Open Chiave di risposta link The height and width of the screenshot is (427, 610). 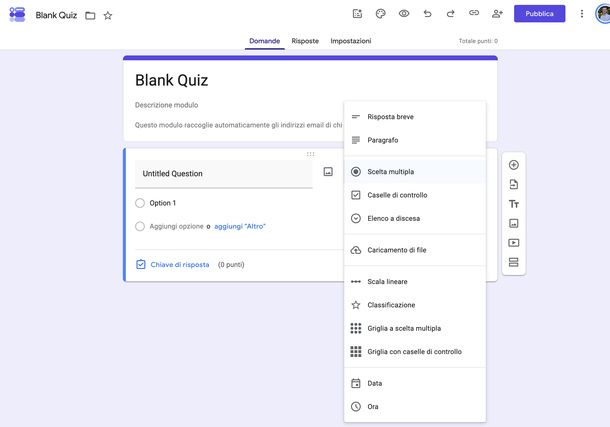click(x=180, y=264)
